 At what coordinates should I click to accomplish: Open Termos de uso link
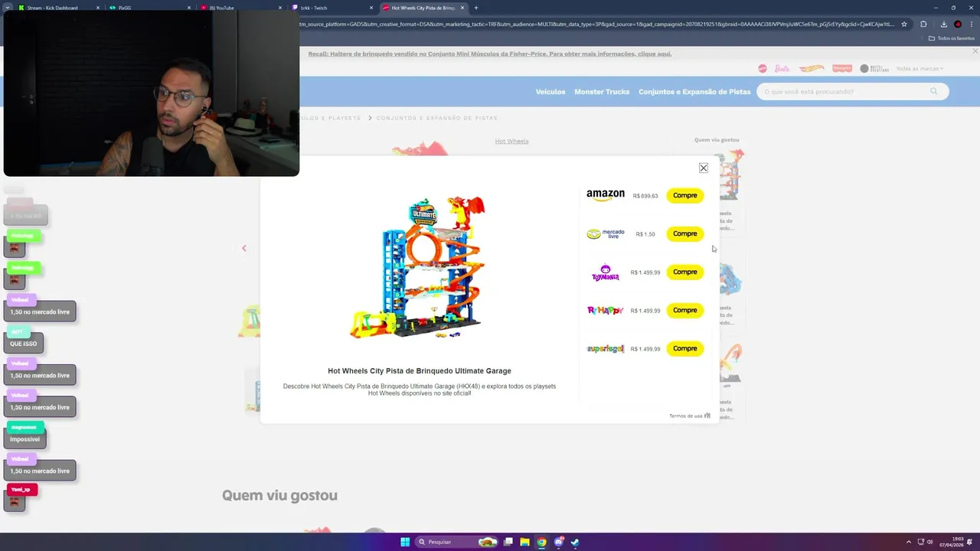(x=685, y=416)
